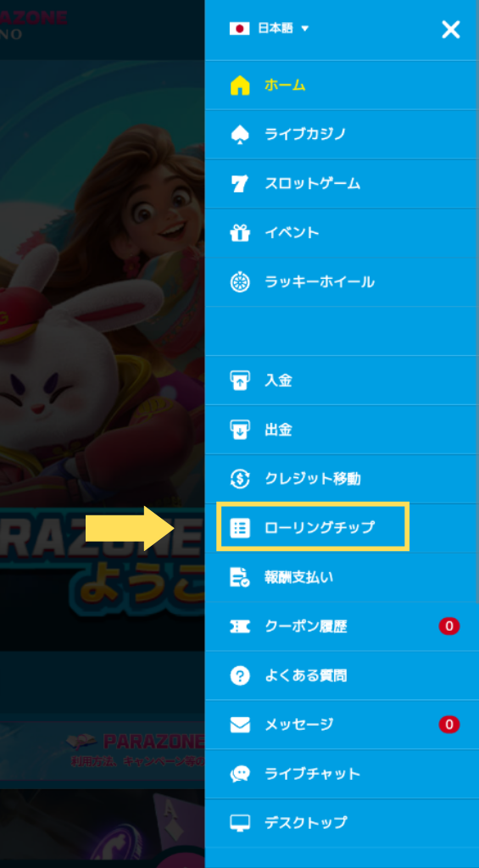Click the gift box icon for イベント
Image resolution: width=479 pixels, height=868 pixels.
240,233
